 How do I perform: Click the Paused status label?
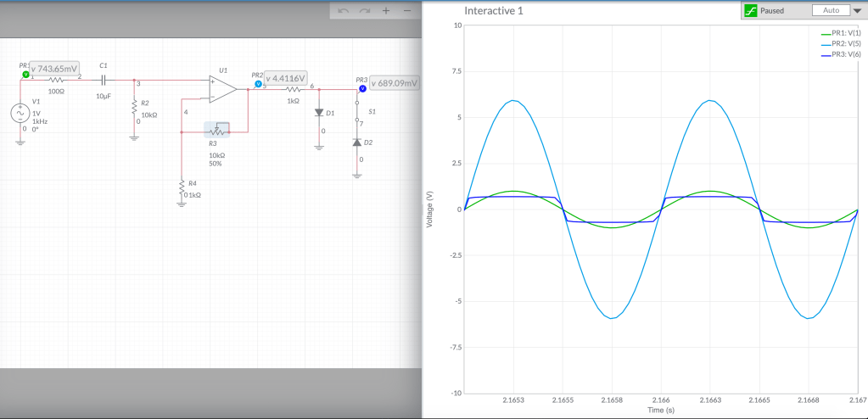click(771, 10)
